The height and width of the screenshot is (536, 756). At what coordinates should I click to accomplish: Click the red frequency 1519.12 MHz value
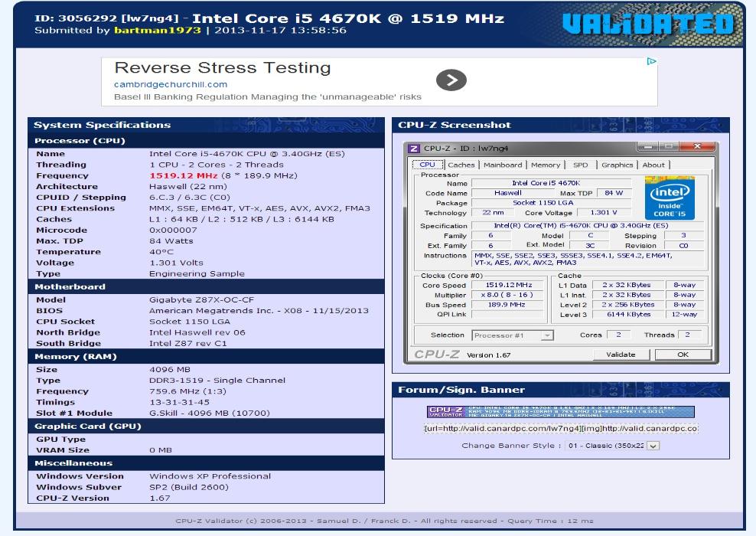tap(184, 175)
